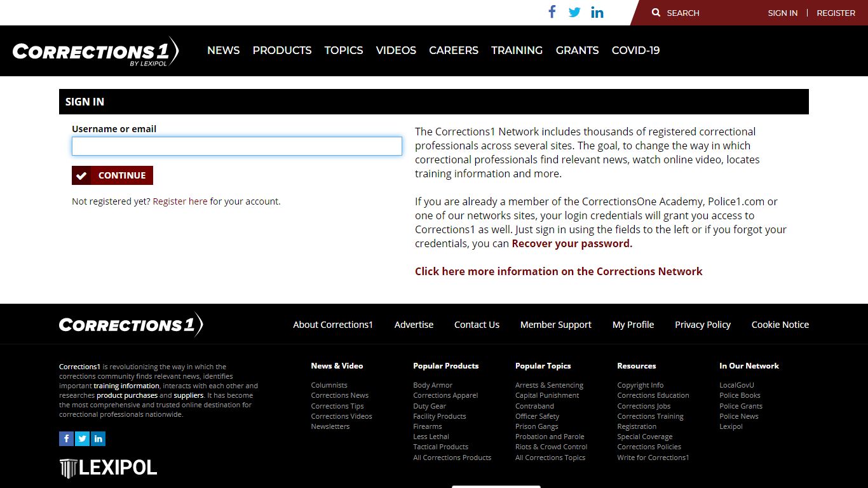The image size is (868, 488).
Task: Open LocalGovU network link
Action: (x=737, y=385)
